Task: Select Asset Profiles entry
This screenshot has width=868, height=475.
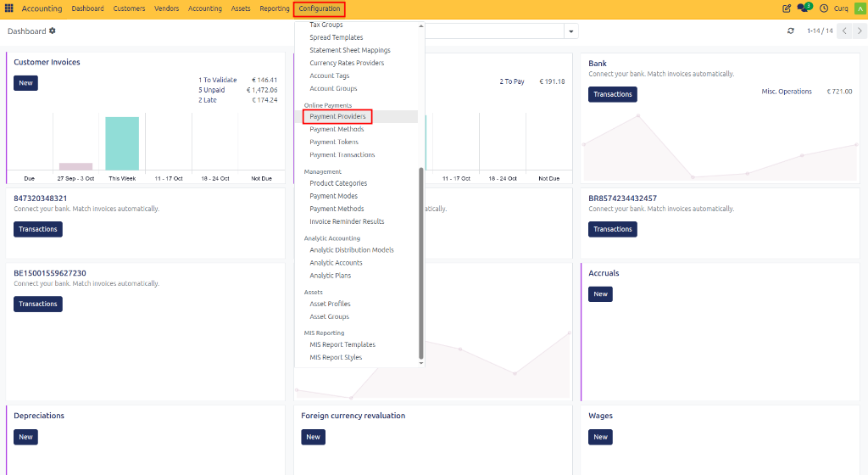Action: coord(330,304)
